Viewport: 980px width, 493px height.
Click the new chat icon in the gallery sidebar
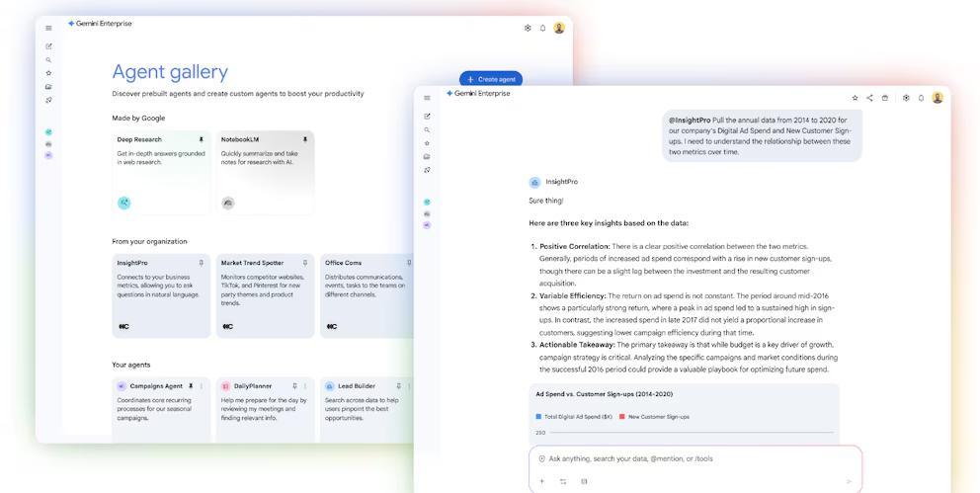[48, 46]
